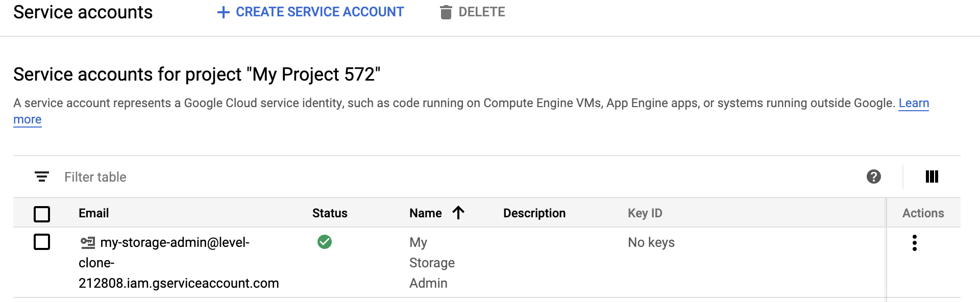Click the sort arrow next to Name
The height and width of the screenshot is (302, 980).
pos(458,213)
